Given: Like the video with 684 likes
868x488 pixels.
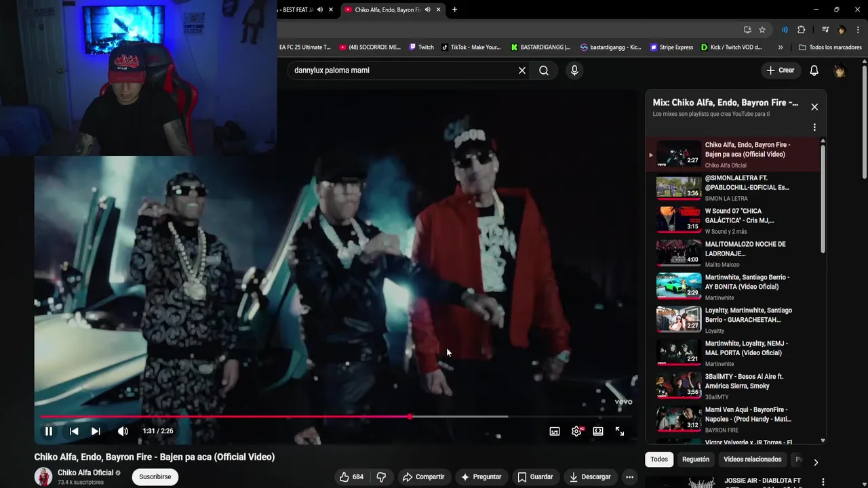Looking at the screenshot, I should [352, 477].
